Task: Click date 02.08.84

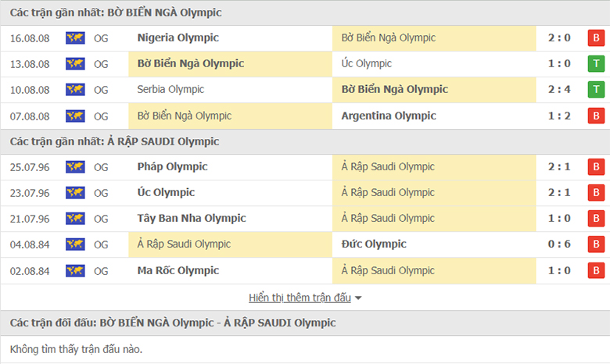Action: click(30, 271)
